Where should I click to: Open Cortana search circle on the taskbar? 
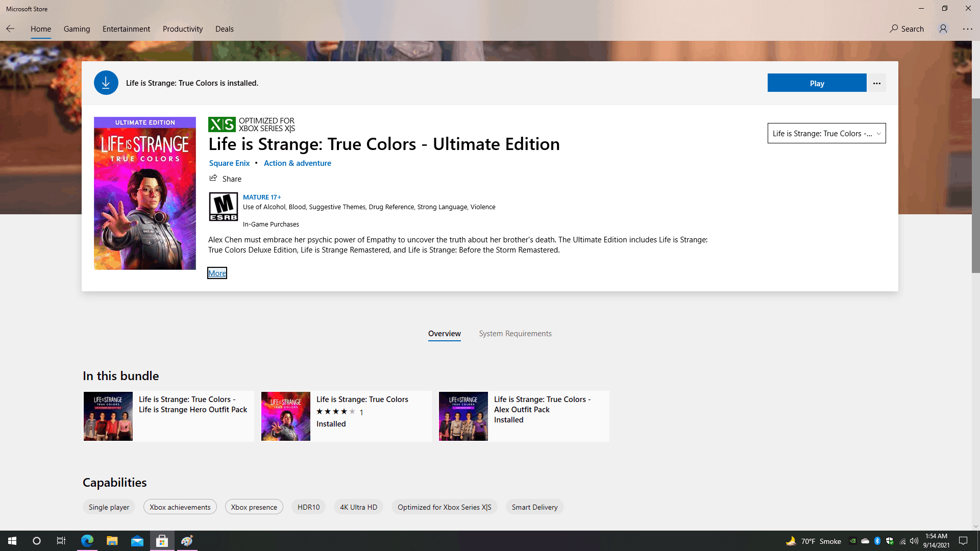point(37,541)
